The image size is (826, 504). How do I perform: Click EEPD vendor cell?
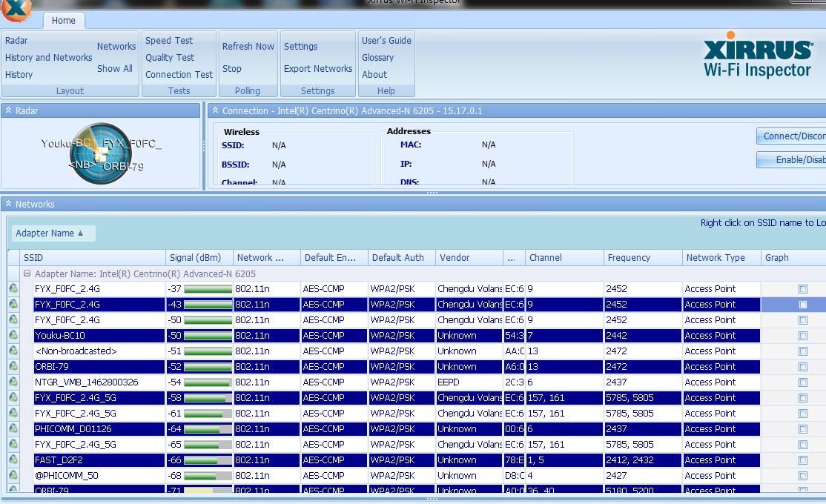[x=469, y=382]
